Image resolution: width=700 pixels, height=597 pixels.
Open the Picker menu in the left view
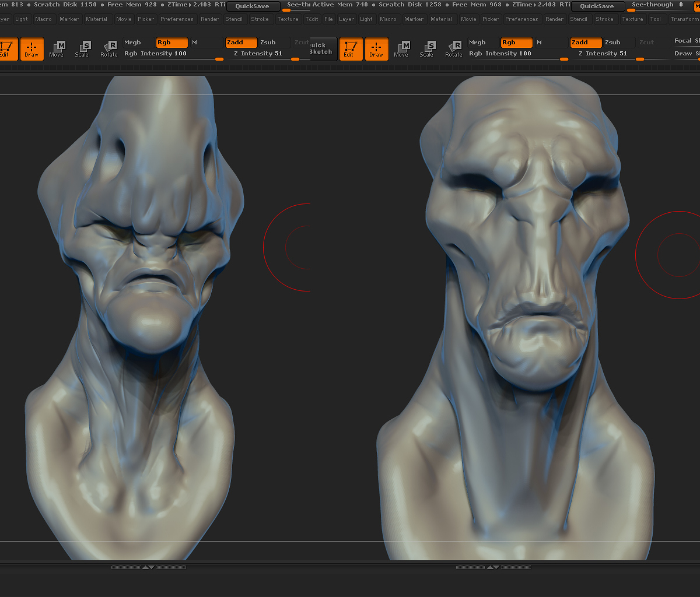click(x=146, y=19)
